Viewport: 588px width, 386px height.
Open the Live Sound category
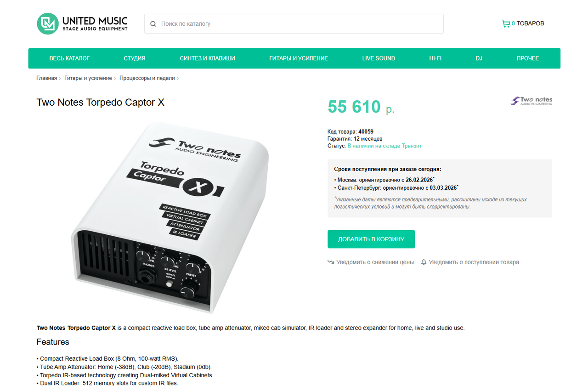point(379,58)
